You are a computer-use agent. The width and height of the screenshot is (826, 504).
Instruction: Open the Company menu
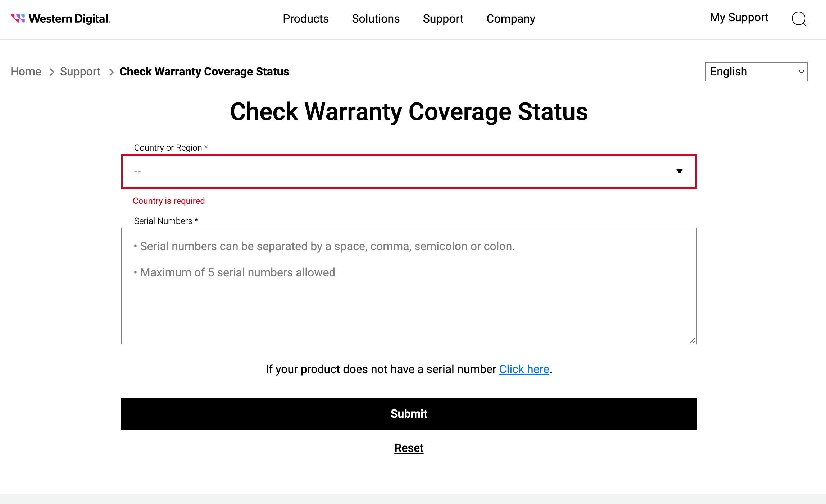pos(510,19)
